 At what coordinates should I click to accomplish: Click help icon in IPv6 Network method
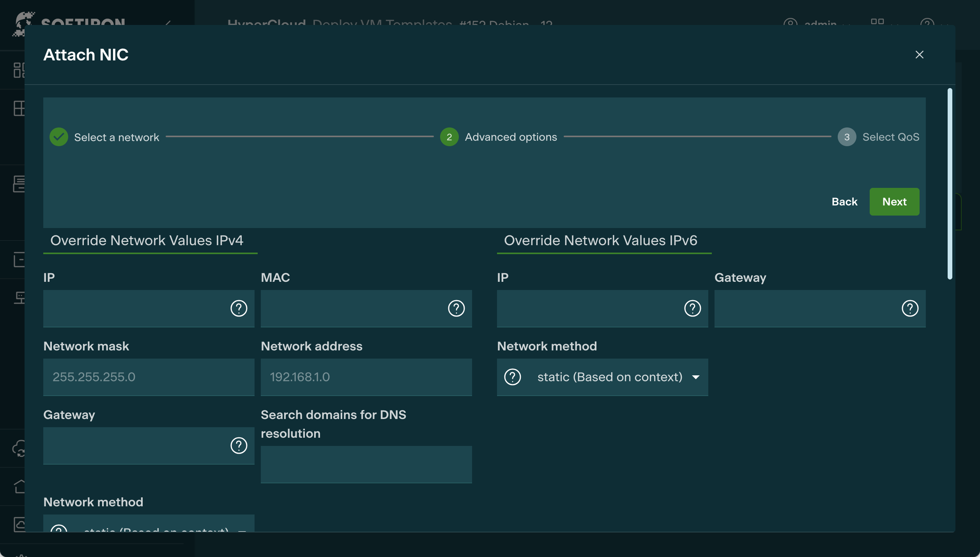click(512, 377)
